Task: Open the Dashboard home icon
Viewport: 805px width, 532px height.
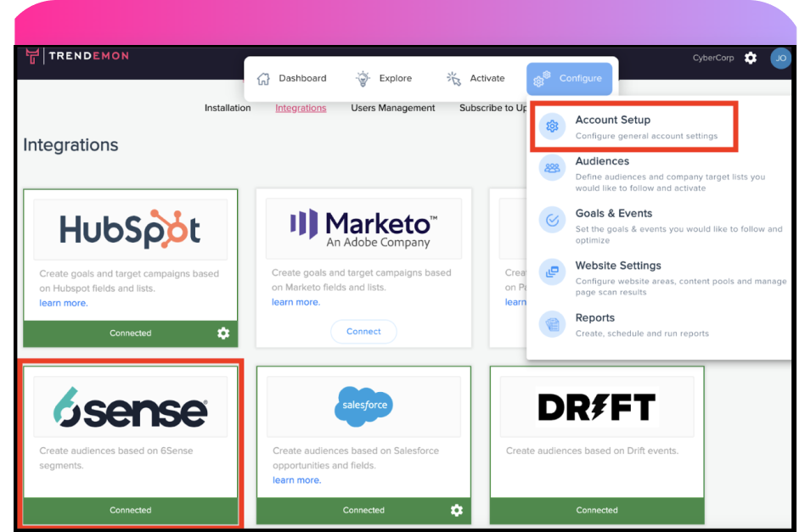Action: pyautogui.click(x=263, y=79)
